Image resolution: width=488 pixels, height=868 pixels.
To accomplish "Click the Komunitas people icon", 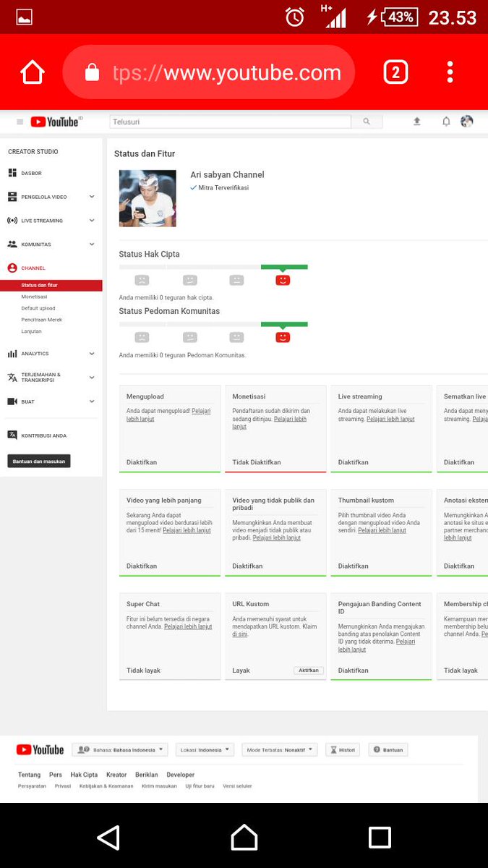I will click(12, 244).
